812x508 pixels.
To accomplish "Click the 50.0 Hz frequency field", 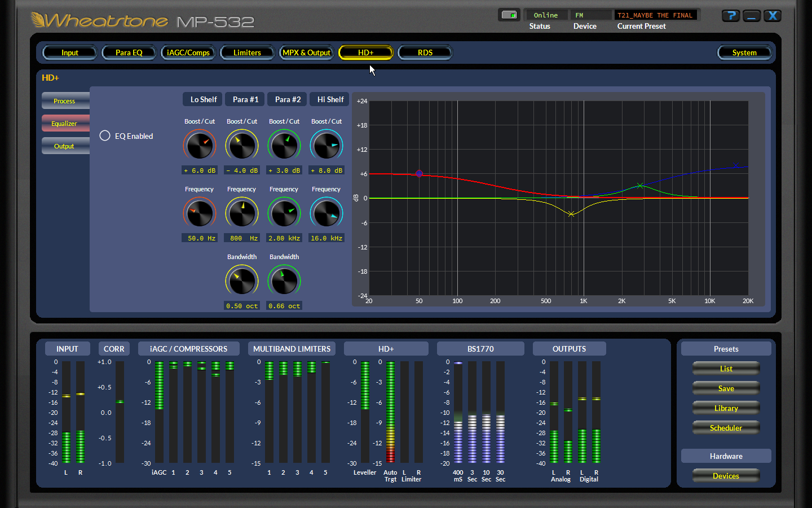I will (200, 238).
